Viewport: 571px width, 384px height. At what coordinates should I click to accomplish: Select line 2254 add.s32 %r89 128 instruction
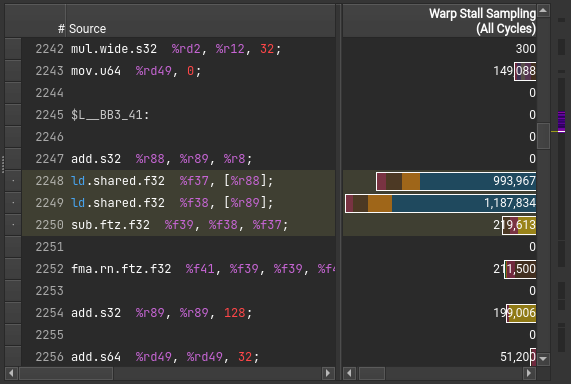click(178, 313)
